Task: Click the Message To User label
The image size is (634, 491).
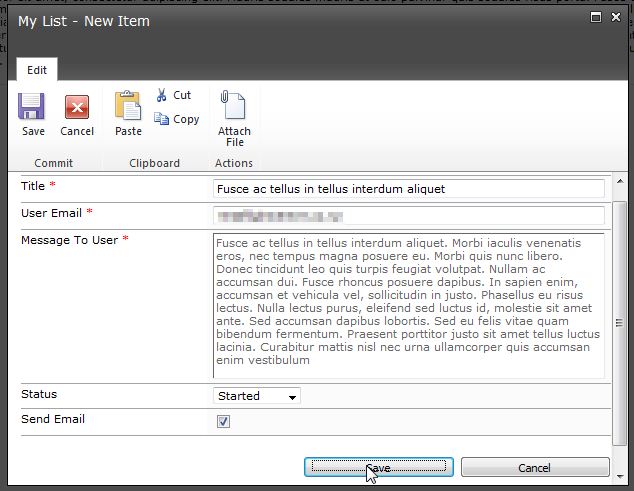Action: pos(70,240)
